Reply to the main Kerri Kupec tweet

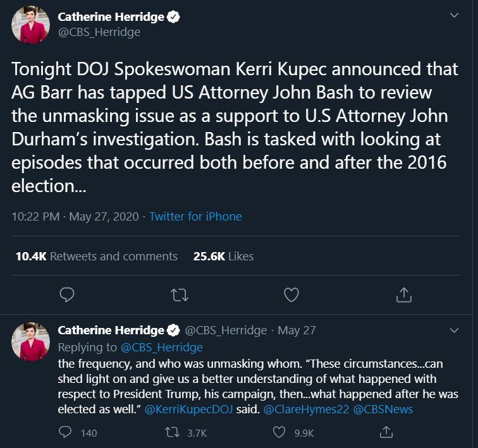pyautogui.click(x=66, y=294)
